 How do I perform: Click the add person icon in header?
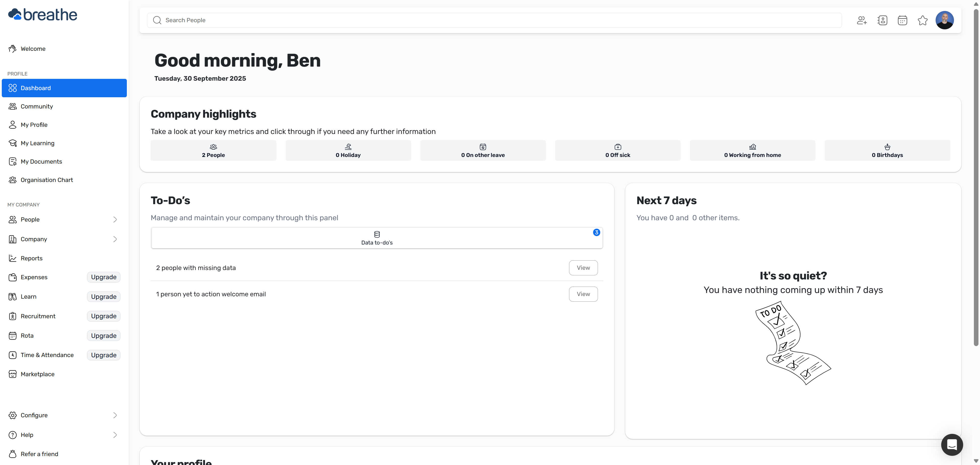pos(862,20)
